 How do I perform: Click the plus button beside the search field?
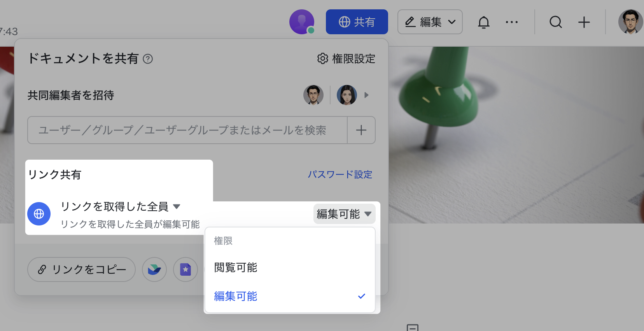tap(361, 130)
